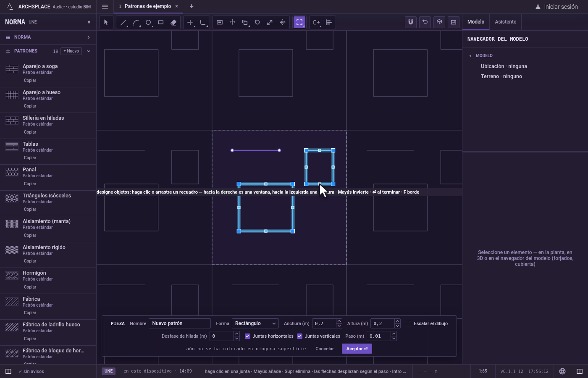588x378 pixels.
Task: Uncheck Juntas horizontales
Action: tap(247, 336)
